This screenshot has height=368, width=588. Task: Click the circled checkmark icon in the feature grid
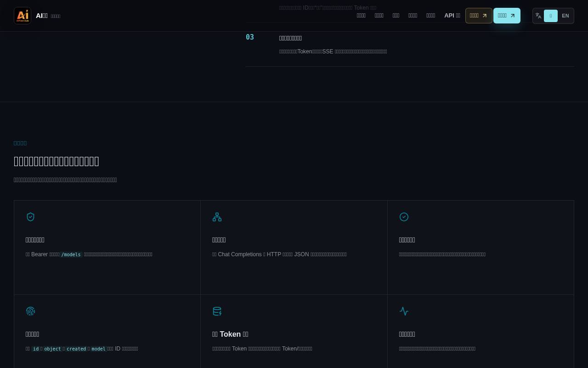coord(404,217)
